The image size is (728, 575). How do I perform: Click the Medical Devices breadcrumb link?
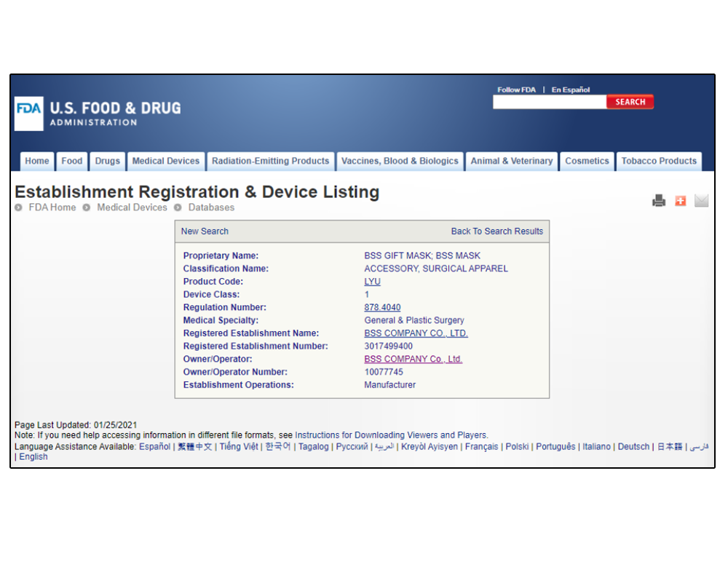click(132, 207)
